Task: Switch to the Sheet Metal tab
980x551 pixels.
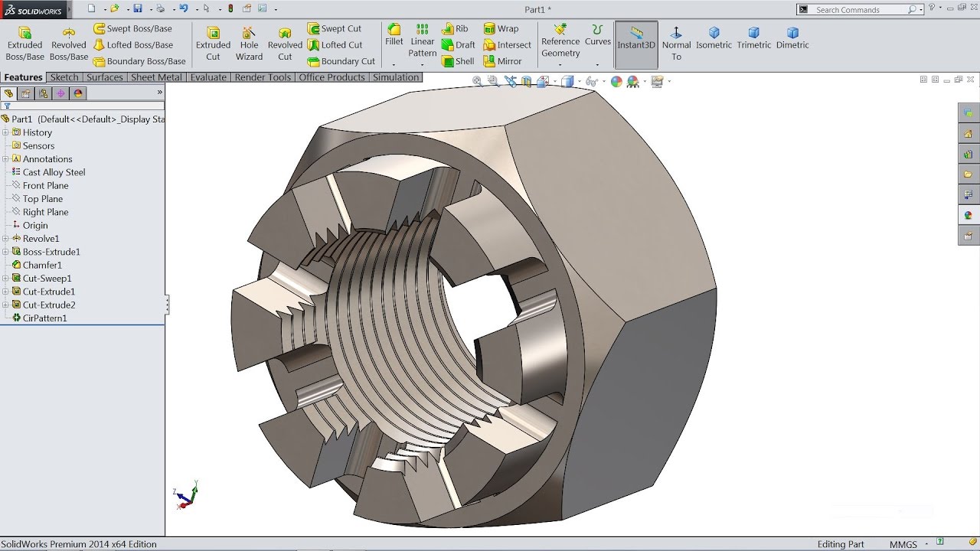Action: click(x=156, y=77)
